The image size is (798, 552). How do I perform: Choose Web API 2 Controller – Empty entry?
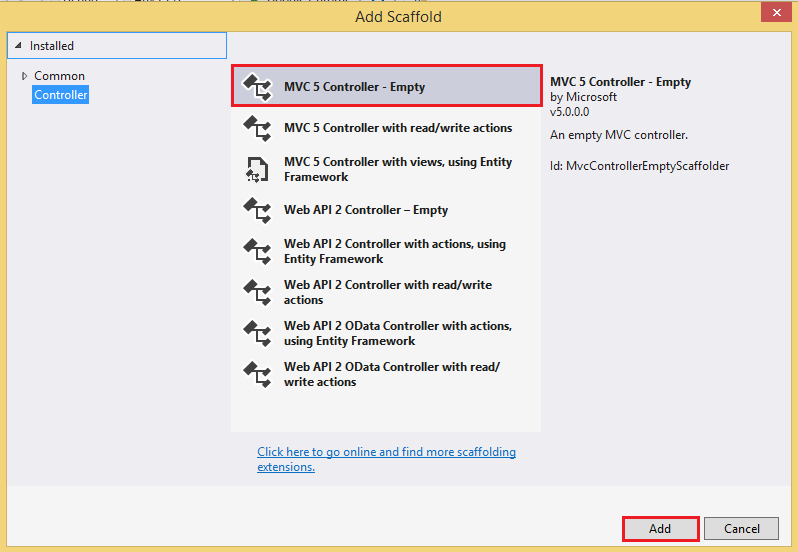pyautogui.click(x=366, y=210)
